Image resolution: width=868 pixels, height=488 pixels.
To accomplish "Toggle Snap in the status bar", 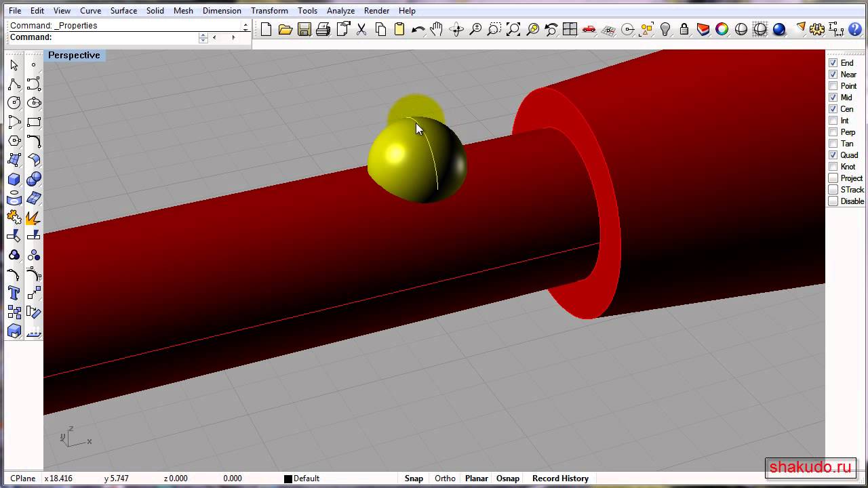I will pyautogui.click(x=414, y=479).
